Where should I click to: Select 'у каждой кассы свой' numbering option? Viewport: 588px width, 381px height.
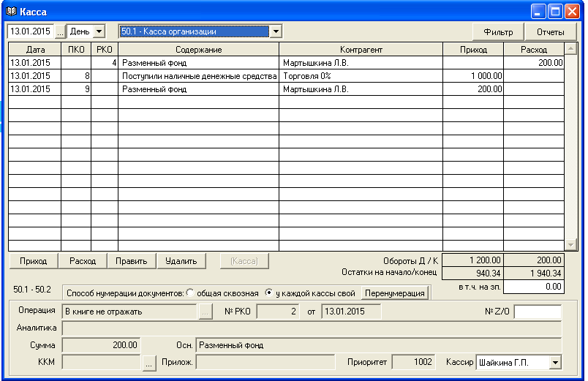269,293
